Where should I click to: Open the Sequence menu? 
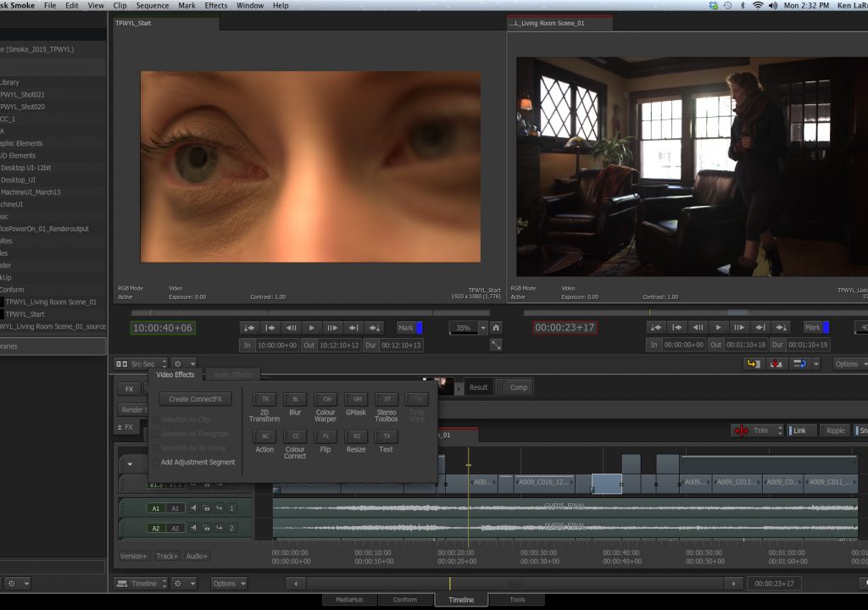153,6
